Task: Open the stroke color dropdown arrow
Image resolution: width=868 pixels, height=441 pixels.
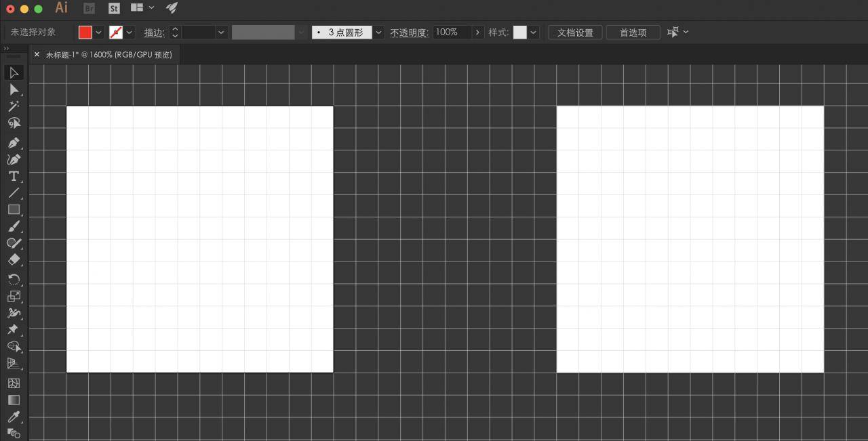Action: pos(129,33)
